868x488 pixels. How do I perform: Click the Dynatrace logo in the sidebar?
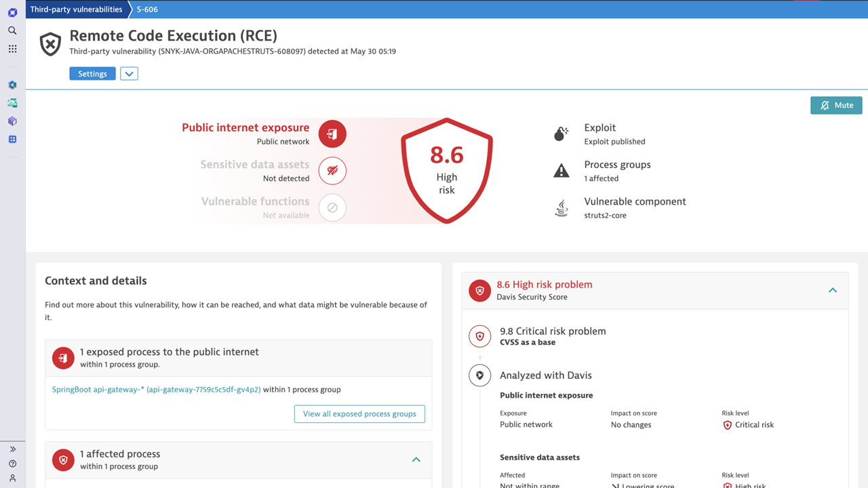point(12,12)
